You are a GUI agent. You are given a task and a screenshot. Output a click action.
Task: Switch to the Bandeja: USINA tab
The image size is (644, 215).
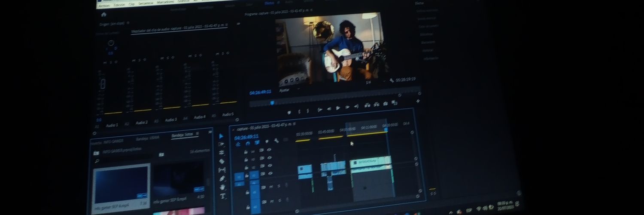pos(147,138)
